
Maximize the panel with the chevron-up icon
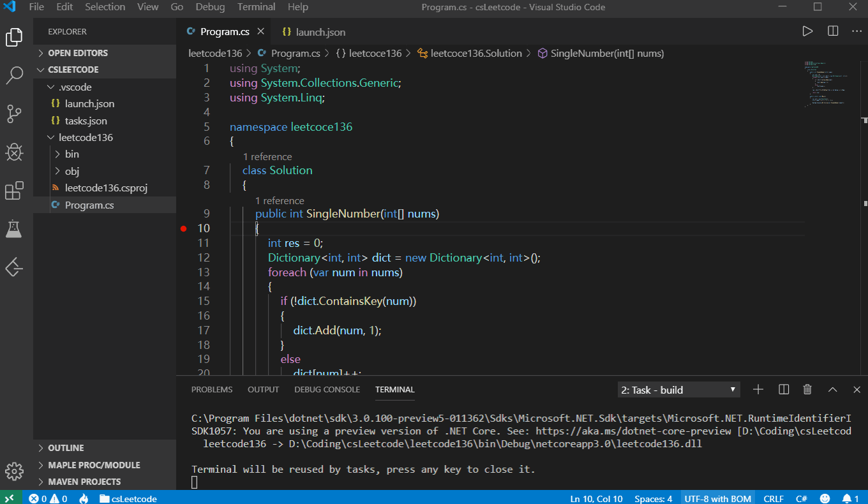tap(832, 389)
